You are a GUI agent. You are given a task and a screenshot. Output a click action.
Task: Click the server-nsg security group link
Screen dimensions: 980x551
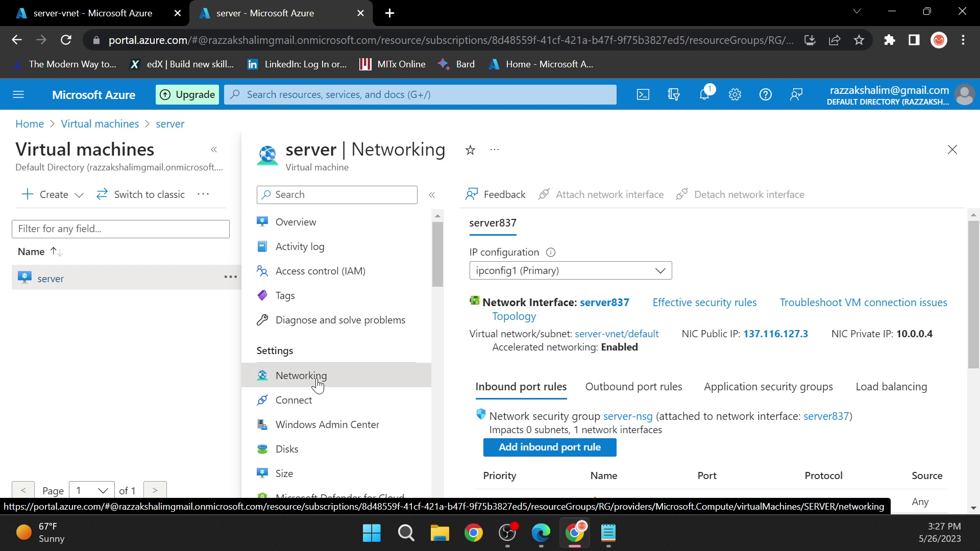pos(627,416)
